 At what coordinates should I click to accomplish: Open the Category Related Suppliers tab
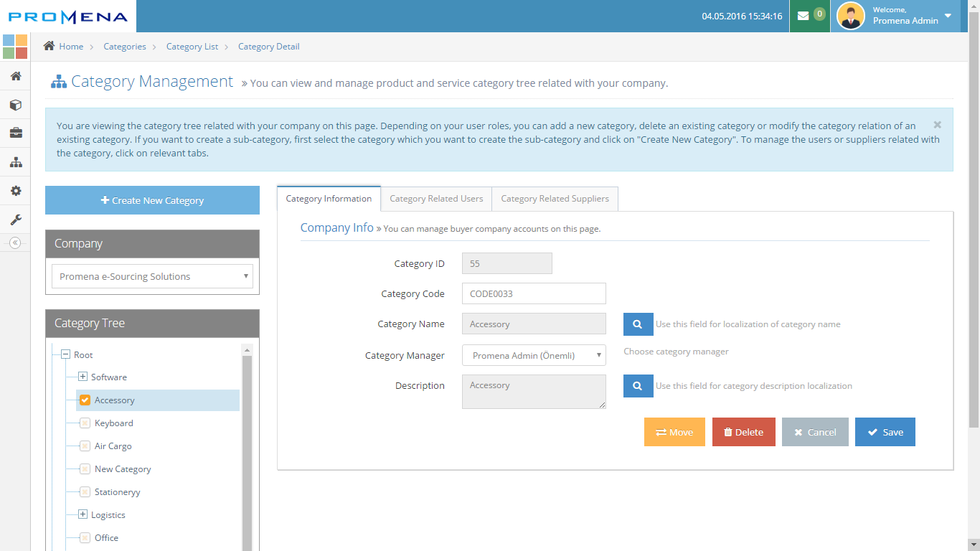[554, 199]
